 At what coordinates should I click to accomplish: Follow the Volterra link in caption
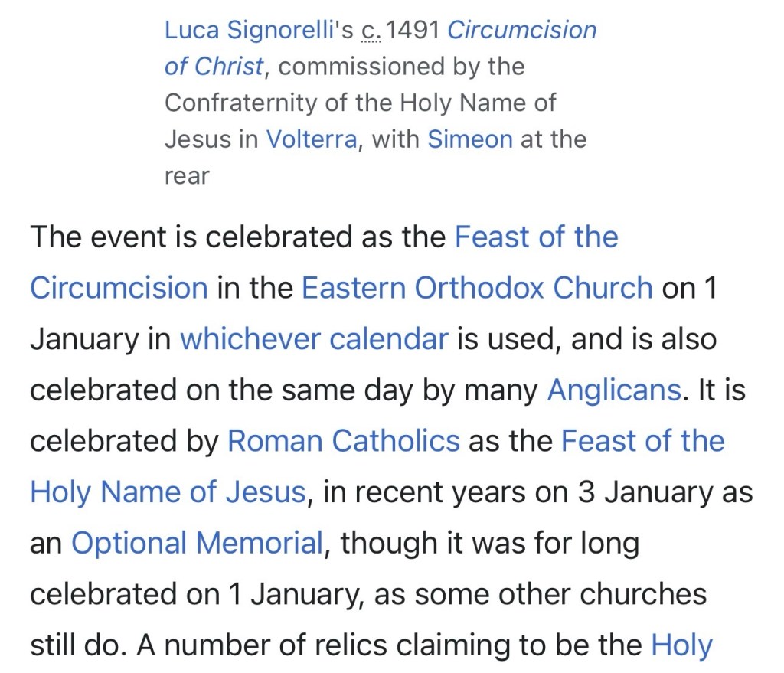(x=311, y=140)
